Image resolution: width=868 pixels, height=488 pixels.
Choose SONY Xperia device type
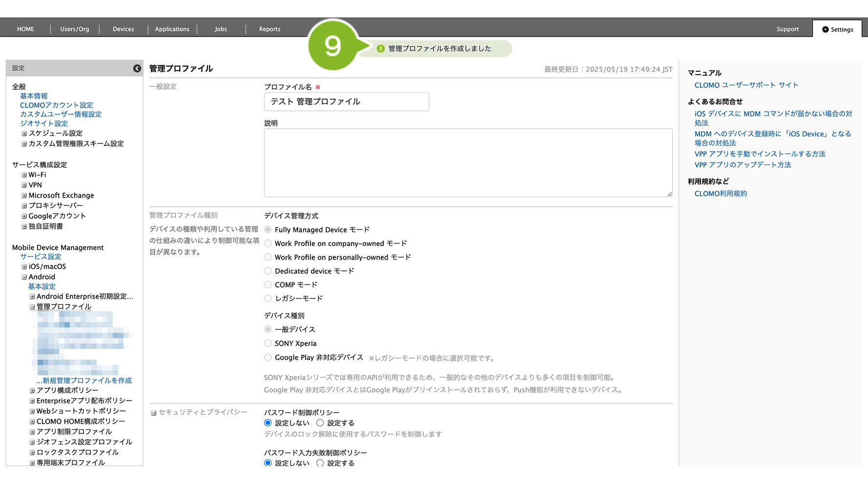click(268, 343)
